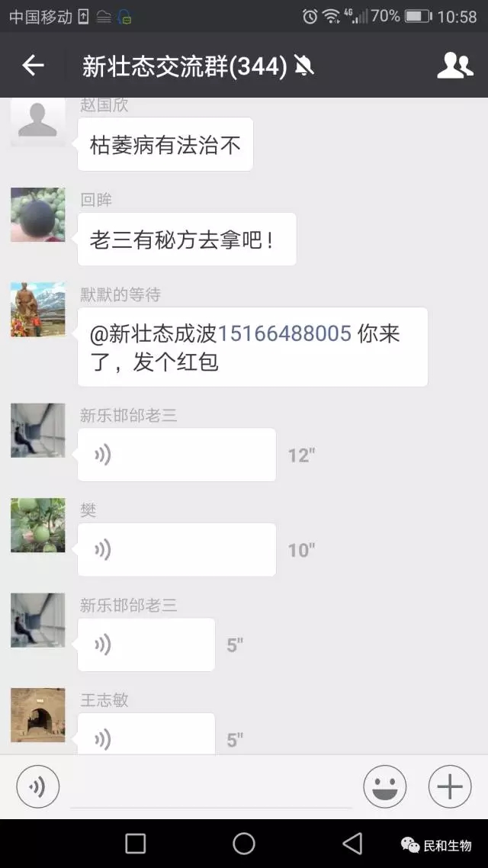Play 12-second voice message from 新乐邯郸老三
Viewport: 488px width, 868px height.
(x=176, y=455)
